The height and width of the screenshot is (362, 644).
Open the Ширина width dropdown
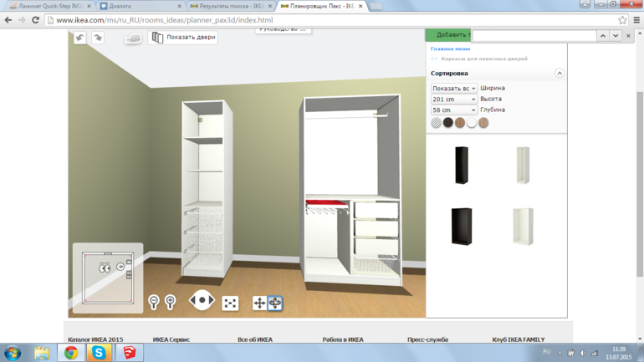pos(453,89)
